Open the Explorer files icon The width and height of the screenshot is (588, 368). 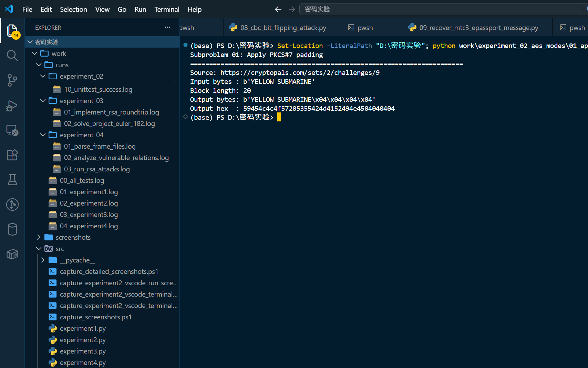pos(12,31)
